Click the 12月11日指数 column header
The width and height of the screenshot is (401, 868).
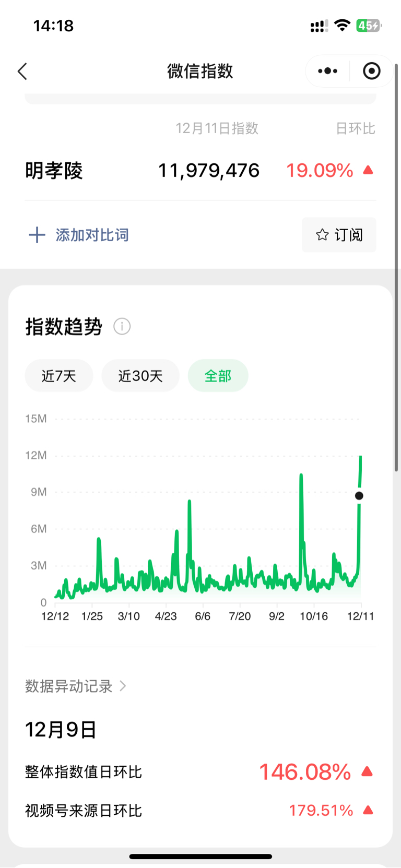pos(217,128)
